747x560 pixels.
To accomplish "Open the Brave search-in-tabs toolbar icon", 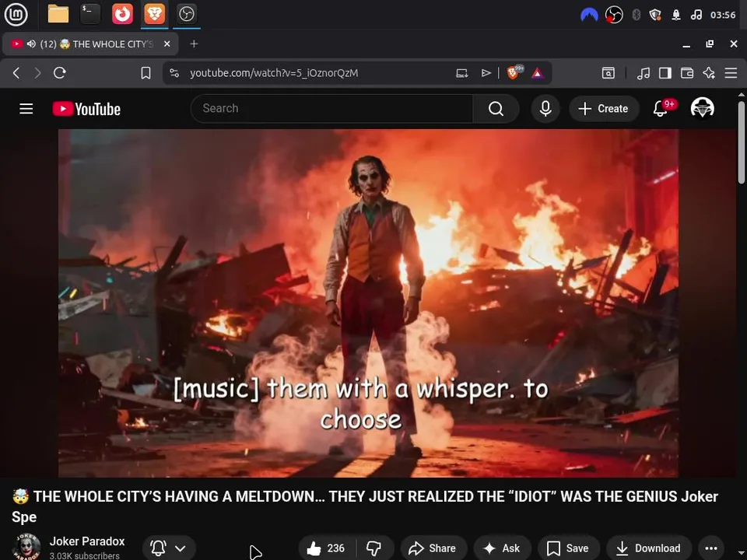I will click(608, 73).
